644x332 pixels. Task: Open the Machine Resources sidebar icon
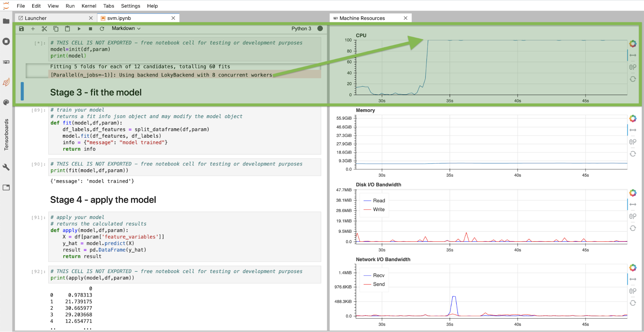tap(6, 62)
